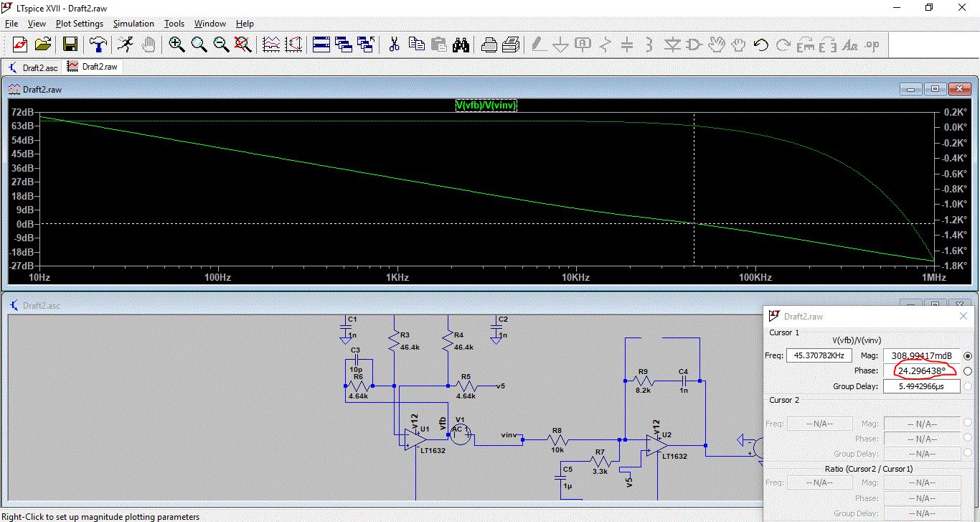Open the pick visible traces icon
This screenshot has height=522, width=980.
click(x=271, y=45)
